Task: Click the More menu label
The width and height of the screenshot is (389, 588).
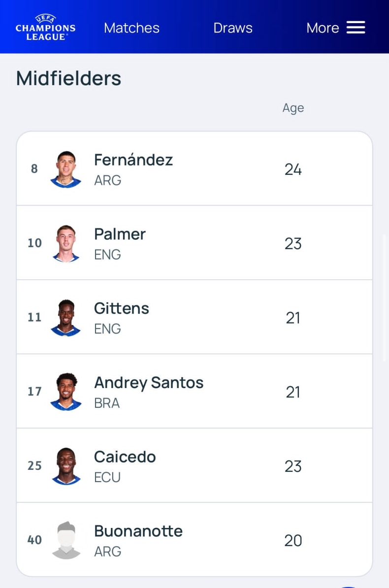Action: pyautogui.click(x=323, y=28)
